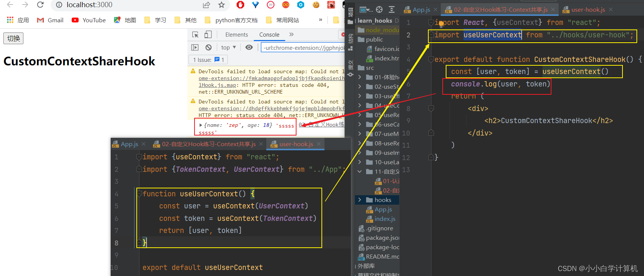Open the red fast-forward circle extension

[270, 5]
